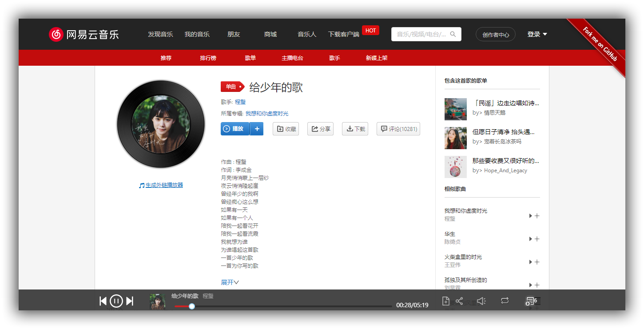Select 歌手 sub-navigation tab

pos(334,58)
